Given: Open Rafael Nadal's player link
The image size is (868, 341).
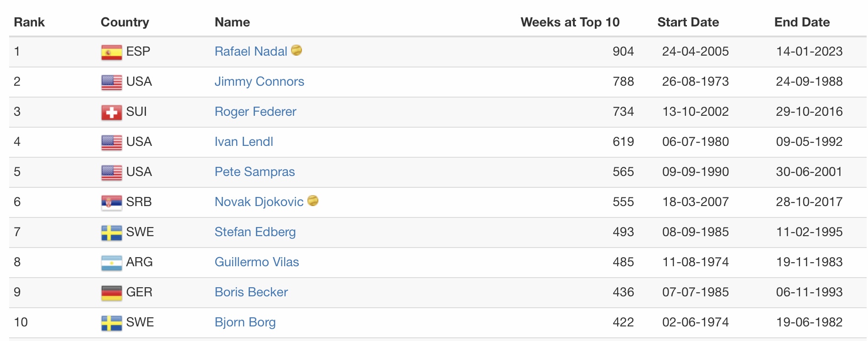Looking at the screenshot, I should pyautogui.click(x=251, y=52).
